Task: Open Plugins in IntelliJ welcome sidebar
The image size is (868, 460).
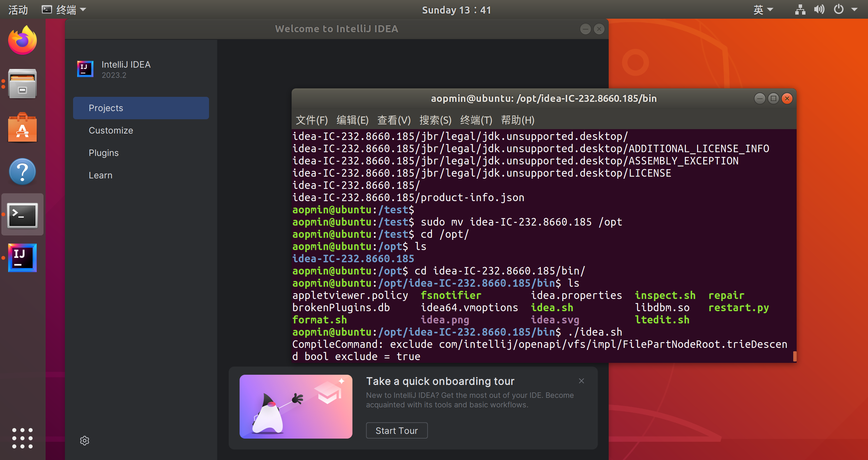Action: pyautogui.click(x=141, y=153)
